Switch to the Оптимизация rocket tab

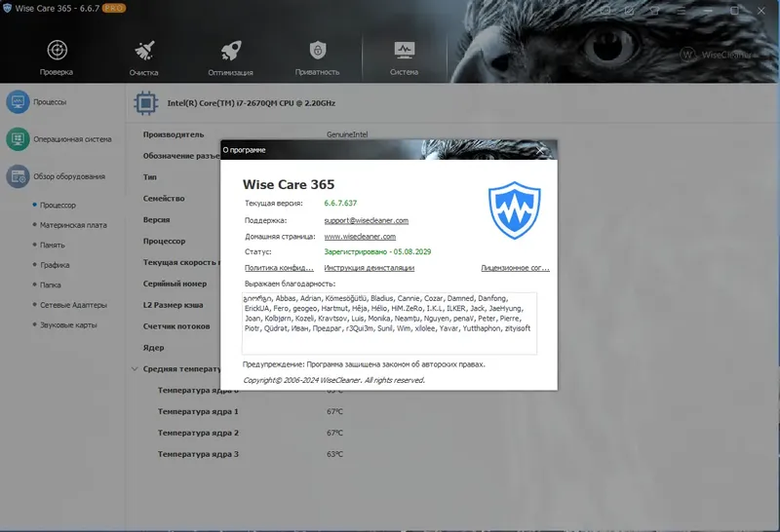tap(230, 57)
